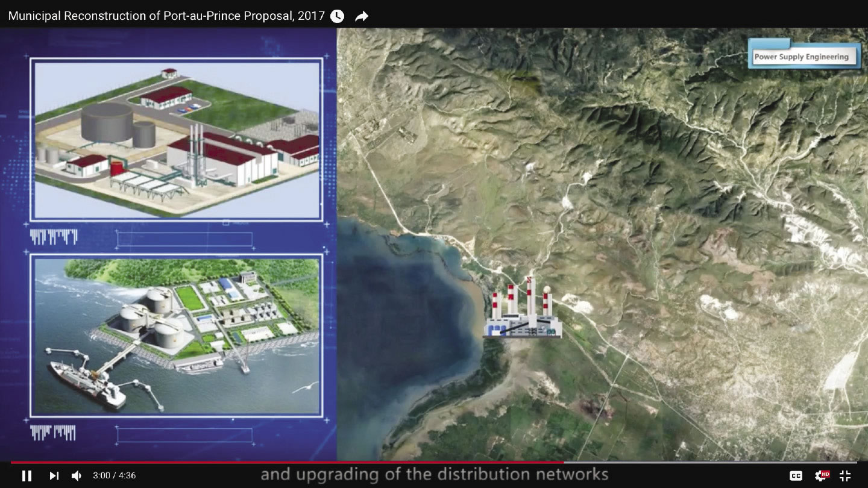Click the subtitle text about distribution networks
The height and width of the screenshot is (488, 868).
coord(434,474)
